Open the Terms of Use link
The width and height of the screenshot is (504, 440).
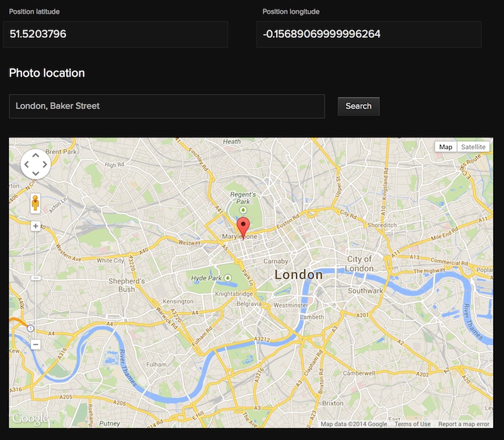click(x=413, y=424)
